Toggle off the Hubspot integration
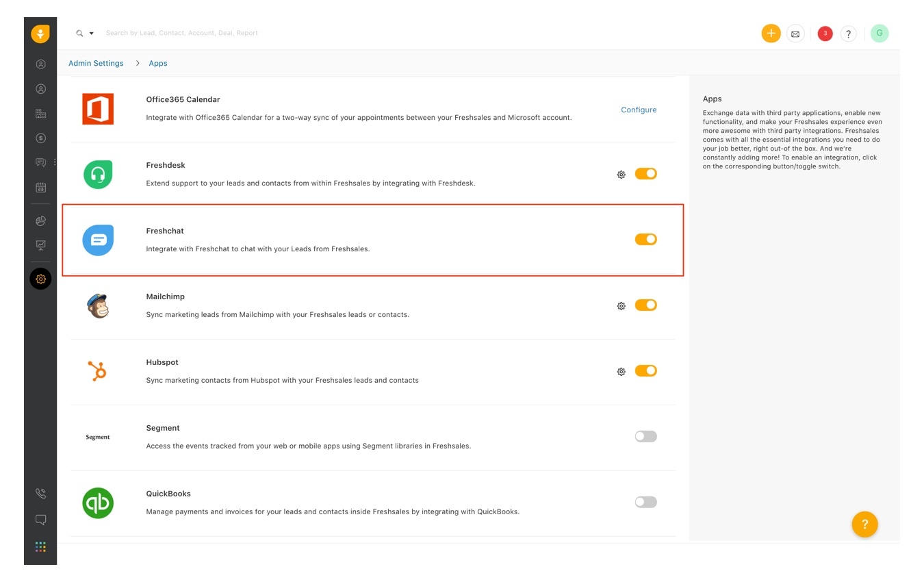 (x=645, y=370)
